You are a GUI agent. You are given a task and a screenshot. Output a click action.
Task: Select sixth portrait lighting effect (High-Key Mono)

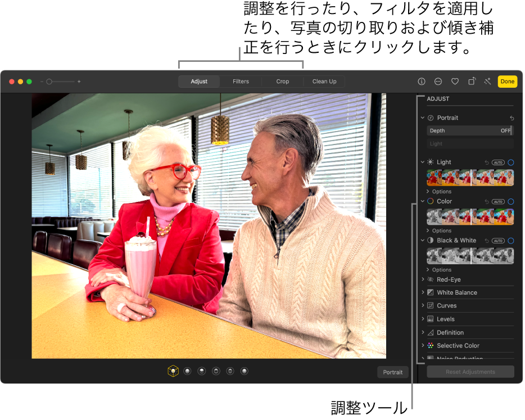[x=246, y=372]
